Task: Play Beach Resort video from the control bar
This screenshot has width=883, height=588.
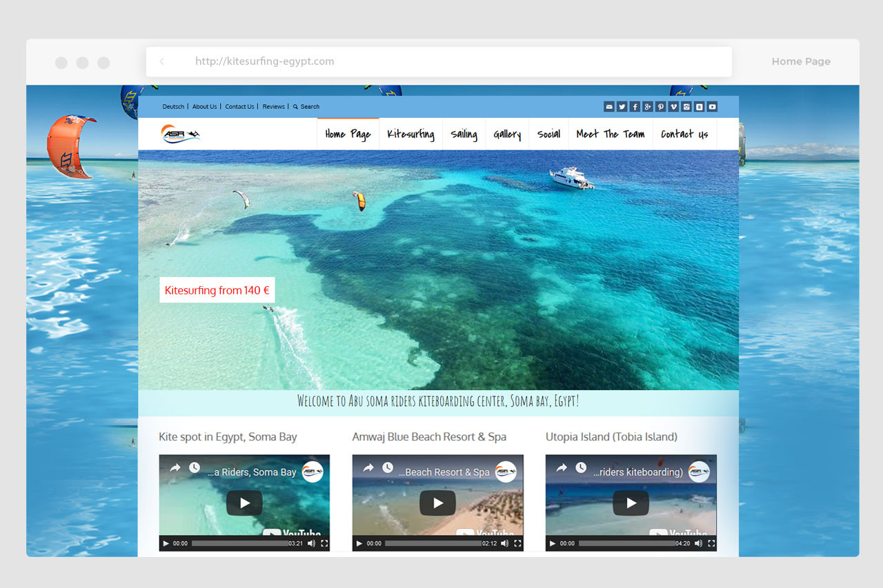Action: 359,544
